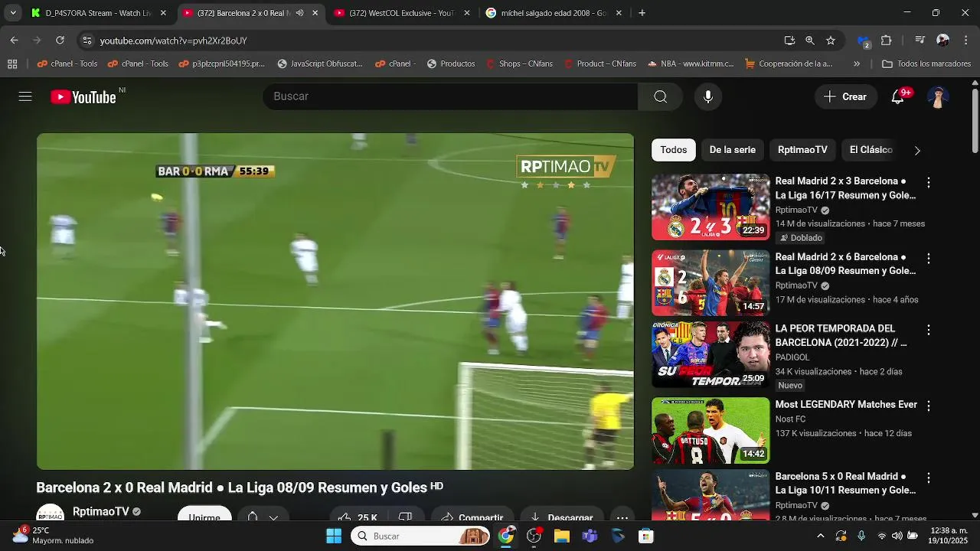Viewport: 980px width, 551px height.
Task: Open YouTube notifications bell
Action: click(898, 96)
